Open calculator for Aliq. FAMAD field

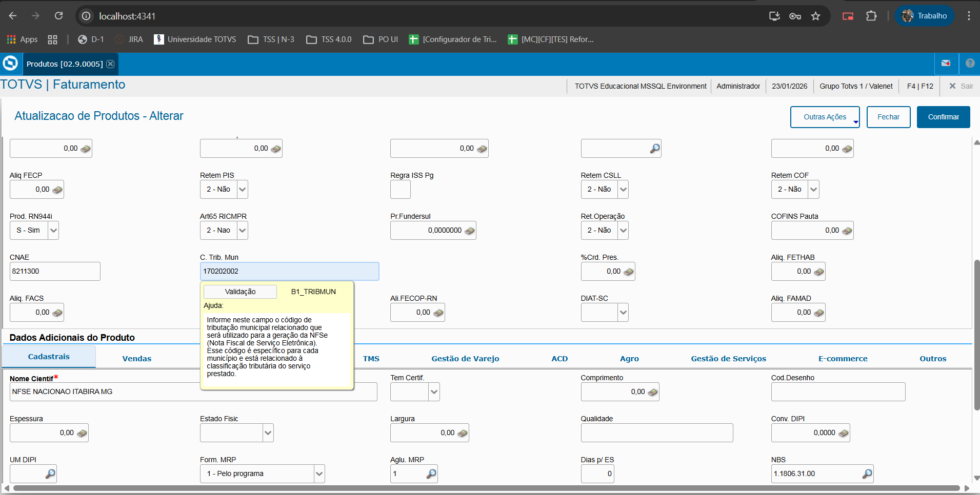819,313
